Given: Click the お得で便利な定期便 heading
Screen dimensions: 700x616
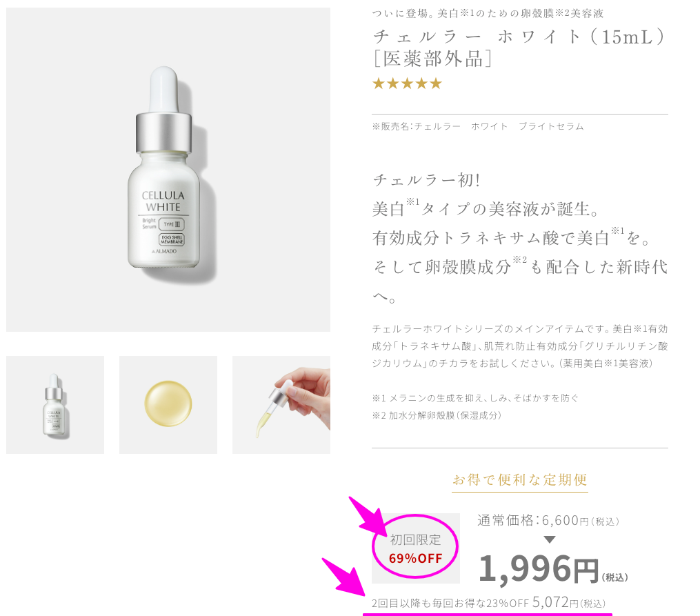Looking at the screenshot, I should tap(519, 480).
